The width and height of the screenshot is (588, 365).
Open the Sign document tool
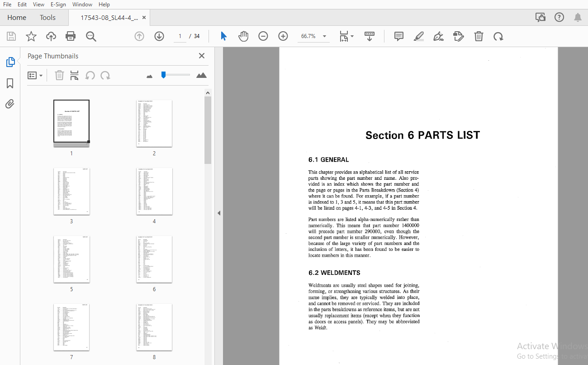[x=438, y=36]
